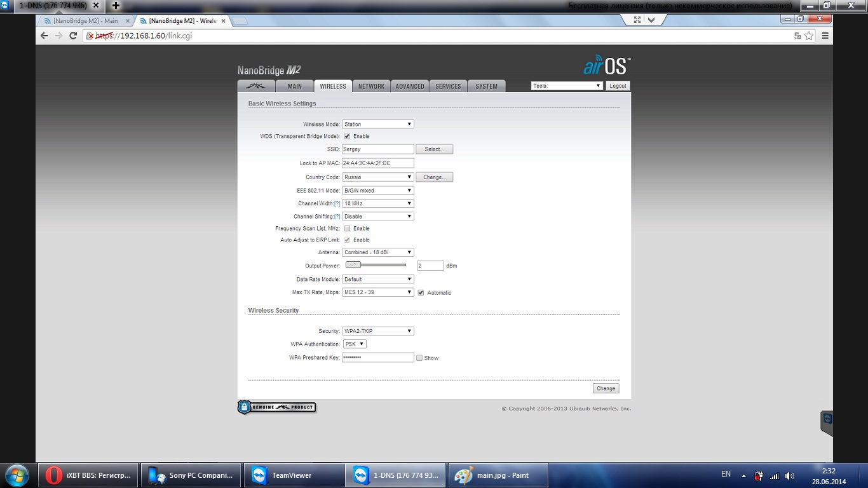Close the NanoBridge M2 - Wireless browser tab
The height and width of the screenshot is (488, 868).
(222, 21)
